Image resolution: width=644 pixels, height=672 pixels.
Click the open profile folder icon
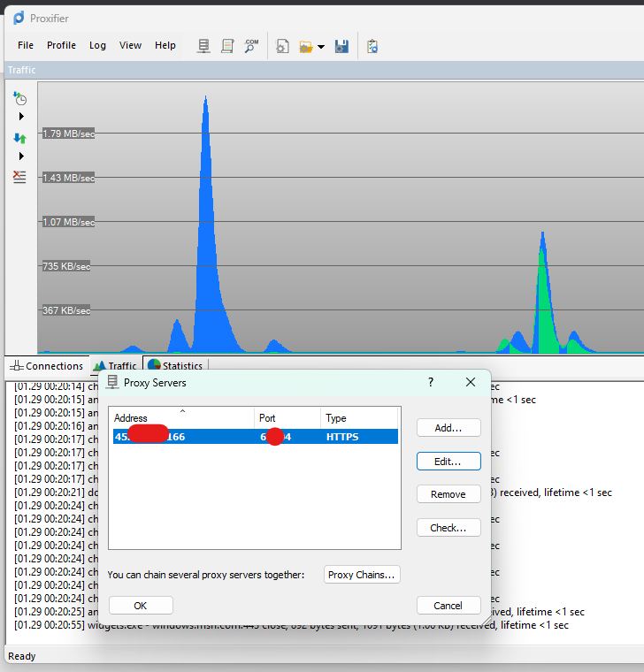coord(305,46)
